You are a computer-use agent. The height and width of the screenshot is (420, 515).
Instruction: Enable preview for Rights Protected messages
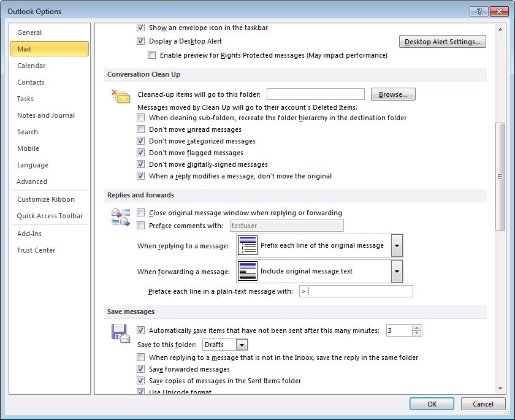click(x=152, y=55)
